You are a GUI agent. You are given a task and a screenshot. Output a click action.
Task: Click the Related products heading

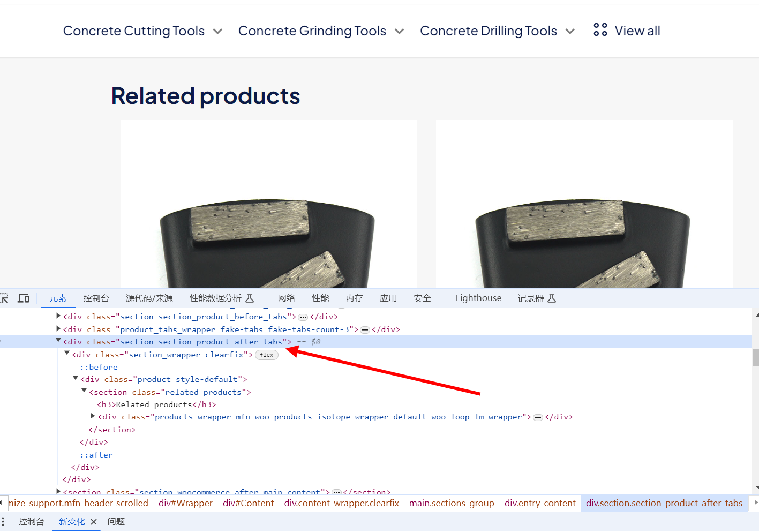coord(206,96)
